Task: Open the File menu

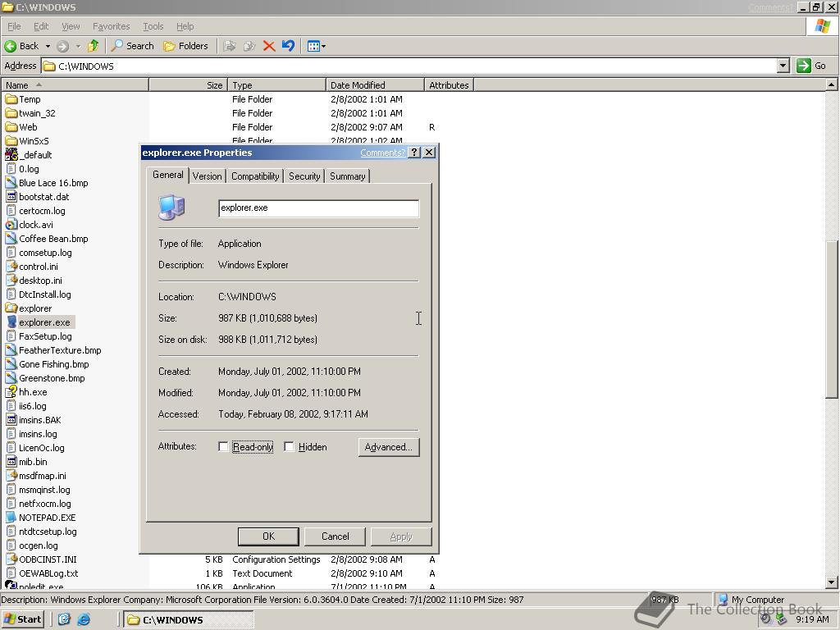Action: 14,26
